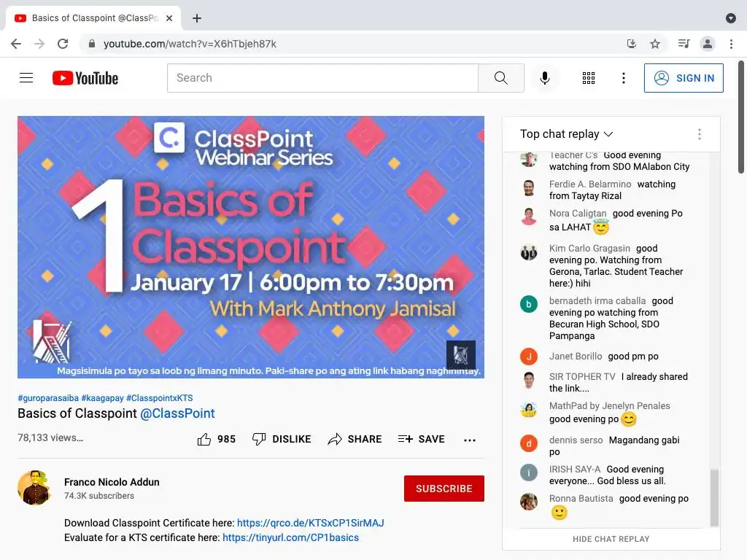Close the Basics of Classpoint tab
The width and height of the screenshot is (747, 560).
tap(169, 18)
